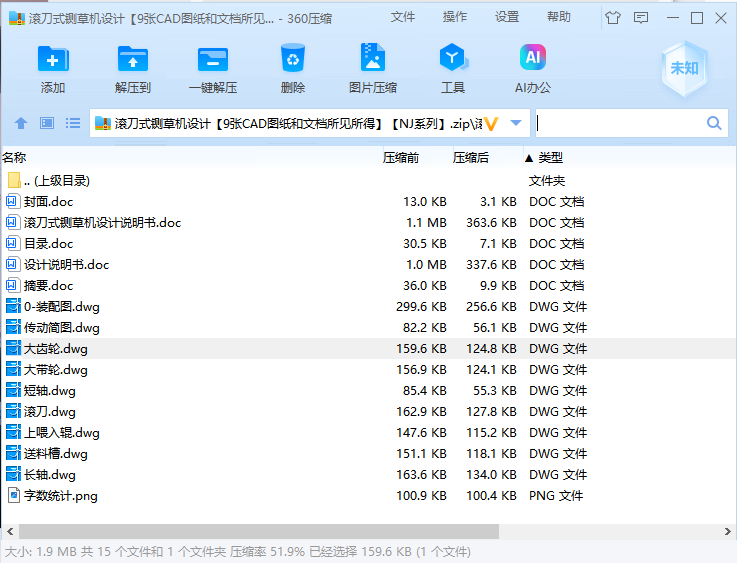The height and width of the screenshot is (563, 737).
Task: Go up one directory with the up arrow
Action: coord(21,124)
